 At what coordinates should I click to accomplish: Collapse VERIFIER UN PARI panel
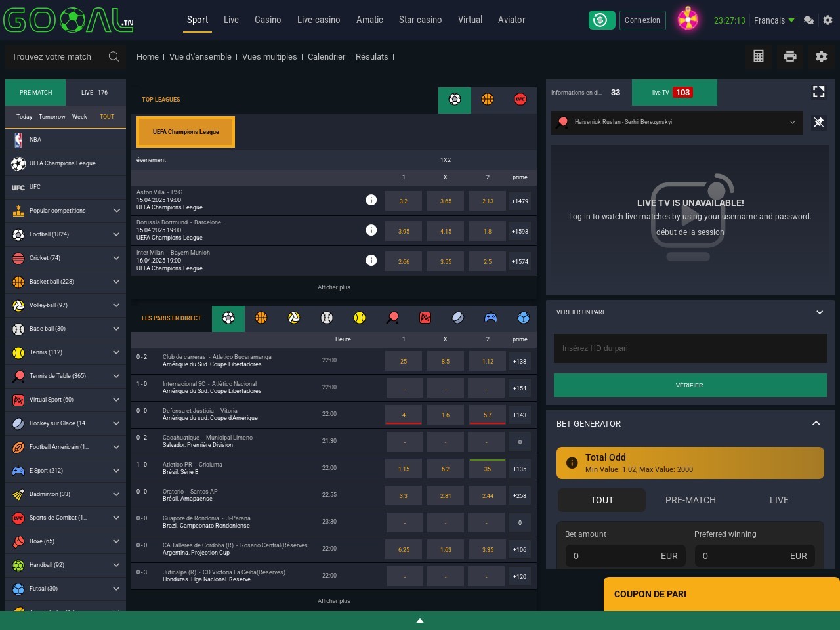coord(820,312)
